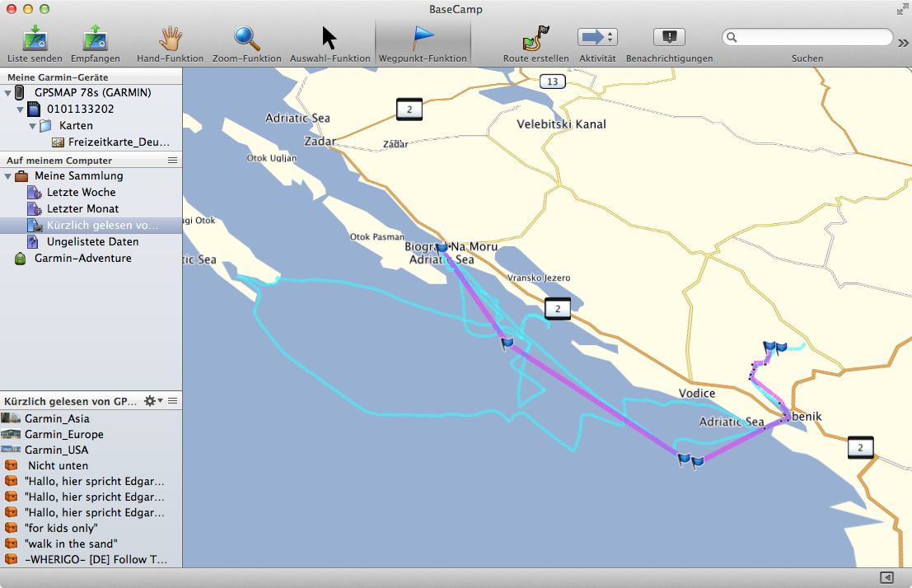Select the Garmin_Europe list item
The image size is (912, 588).
[x=64, y=434]
